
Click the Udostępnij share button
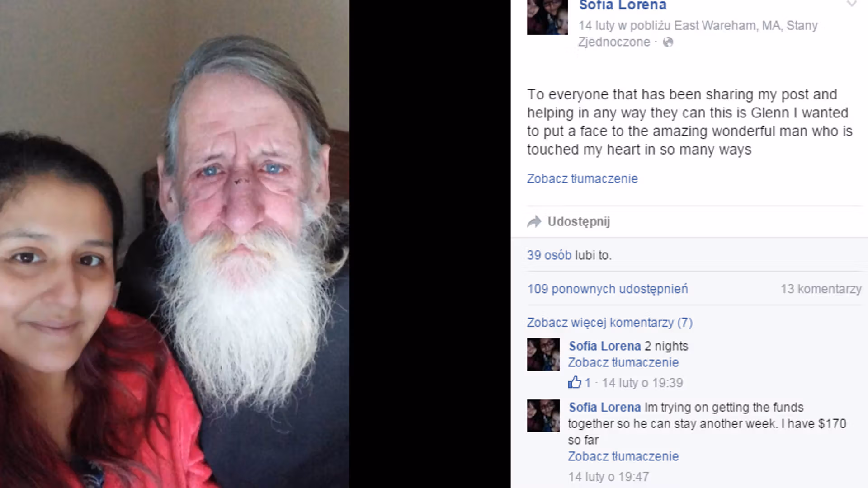579,221
